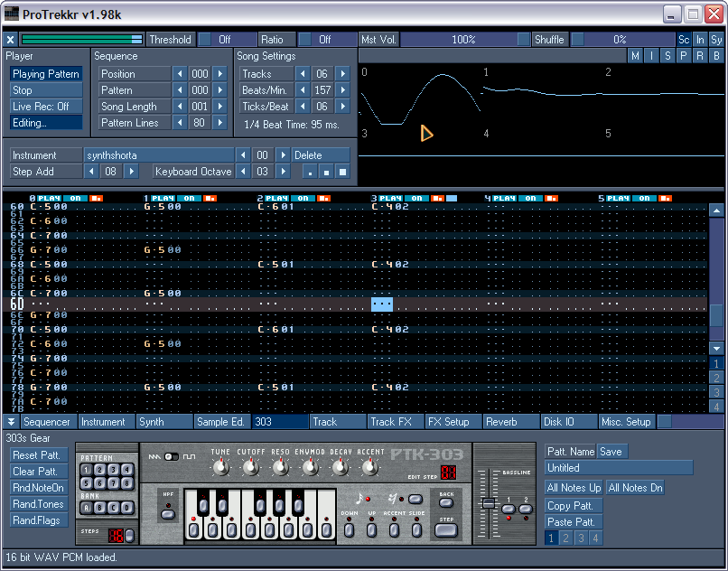Toggle the 303 waveform switch

172,456
